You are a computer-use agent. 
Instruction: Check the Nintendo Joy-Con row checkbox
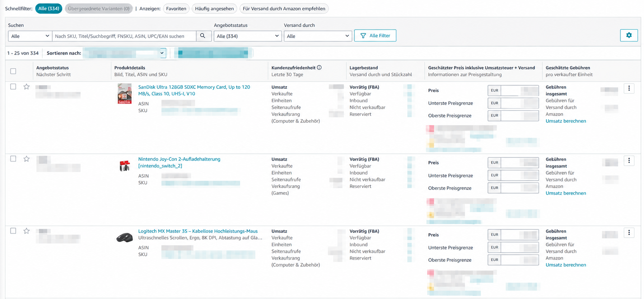click(13, 159)
